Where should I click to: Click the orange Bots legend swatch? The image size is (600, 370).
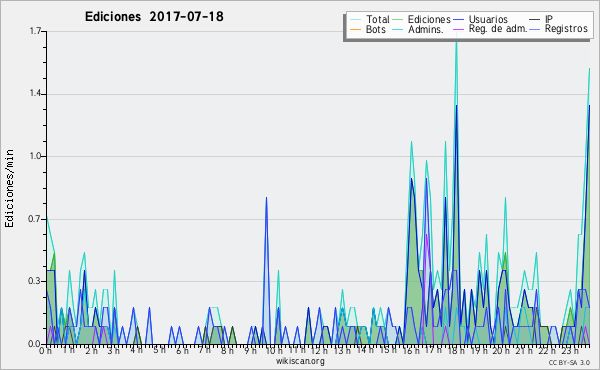[x=355, y=29]
